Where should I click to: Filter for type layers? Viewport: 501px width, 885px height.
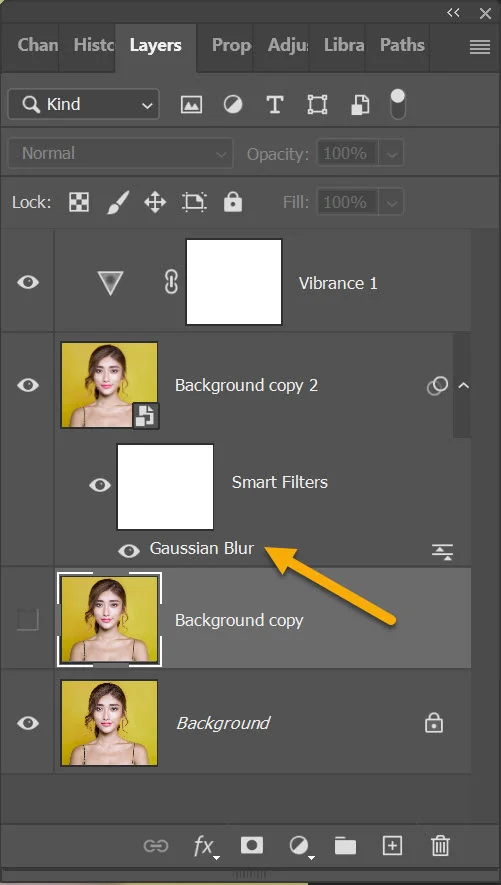tap(275, 104)
